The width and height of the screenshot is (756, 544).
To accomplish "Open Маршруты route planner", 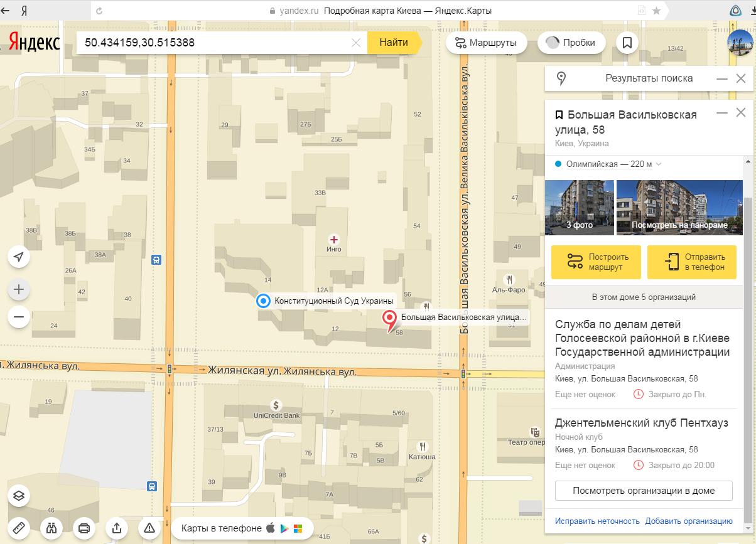I will pyautogui.click(x=485, y=43).
